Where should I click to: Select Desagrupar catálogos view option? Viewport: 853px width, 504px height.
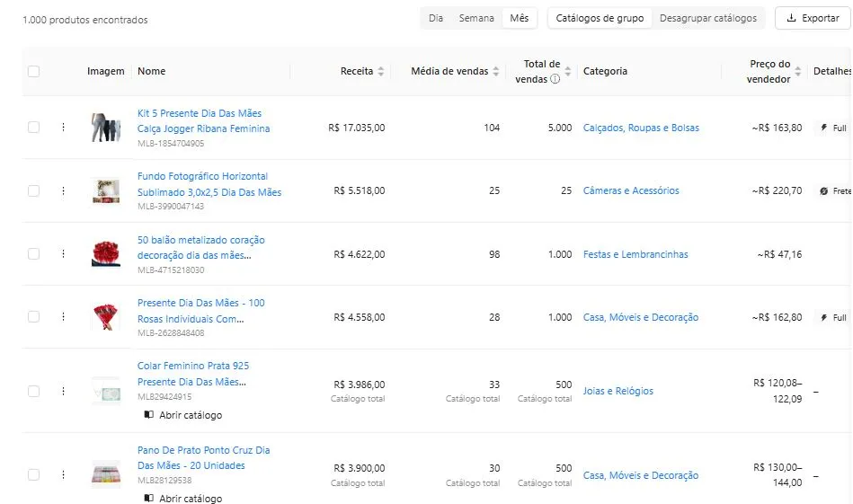(x=707, y=18)
